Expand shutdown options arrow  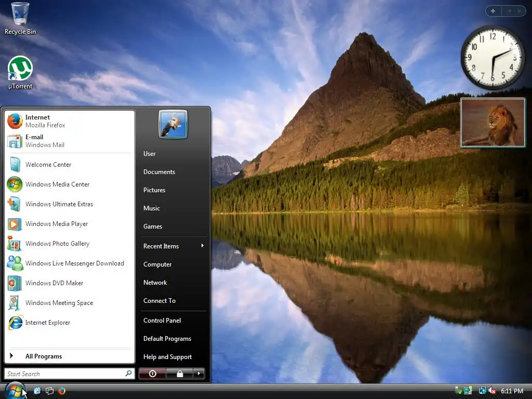[x=199, y=374]
